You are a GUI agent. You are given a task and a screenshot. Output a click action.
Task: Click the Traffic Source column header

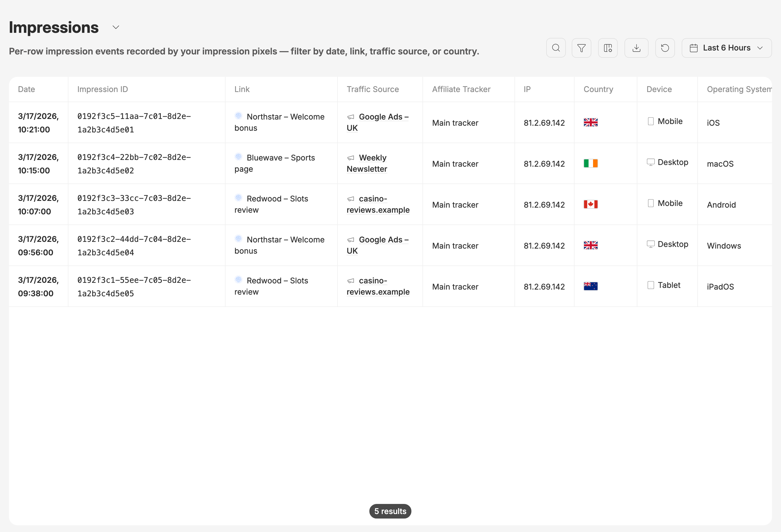pos(373,90)
